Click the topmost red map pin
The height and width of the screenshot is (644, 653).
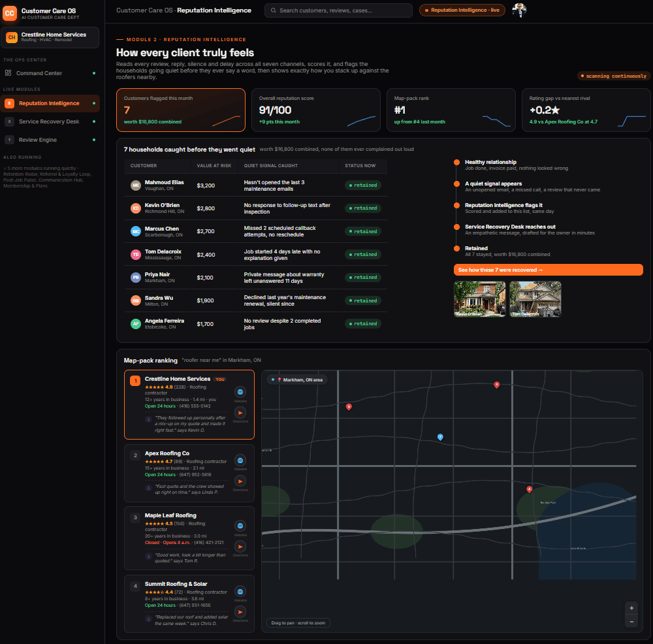coord(496,385)
